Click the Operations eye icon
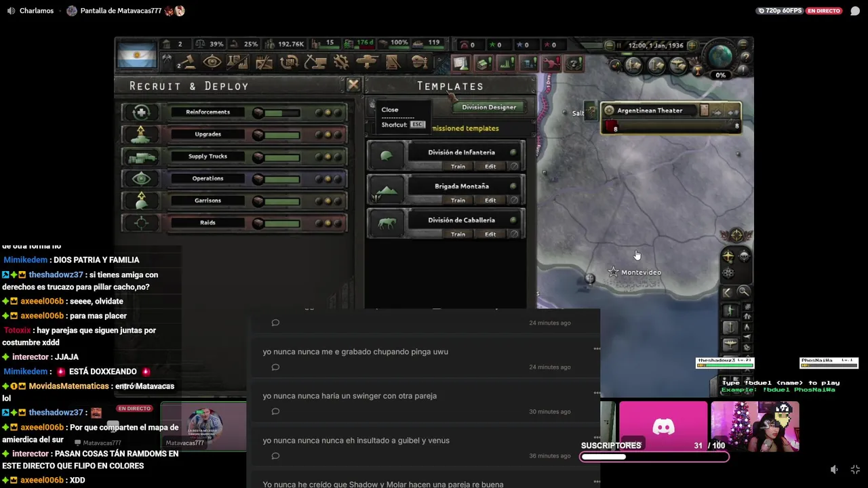 click(x=141, y=178)
